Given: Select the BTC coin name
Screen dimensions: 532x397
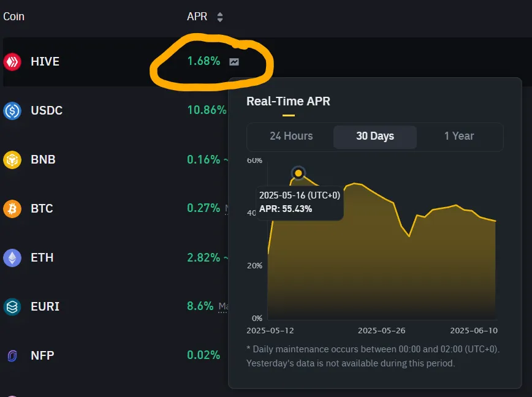Looking at the screenshot, I should point(42,208).
